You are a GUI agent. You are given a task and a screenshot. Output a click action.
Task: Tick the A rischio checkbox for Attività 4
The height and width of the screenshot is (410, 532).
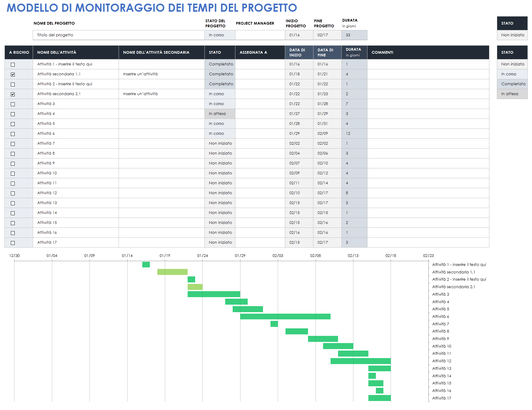point(13,114)
